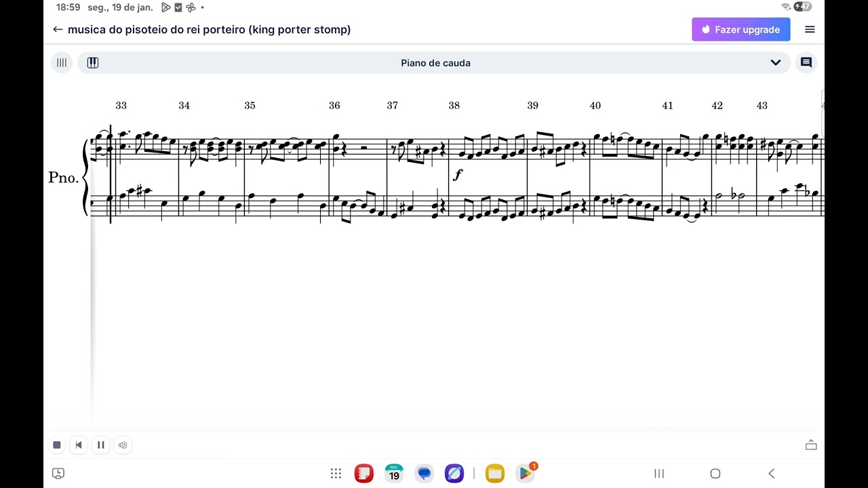
Task: Toggle the piano keyboard view
Action: tap(93, 63)
